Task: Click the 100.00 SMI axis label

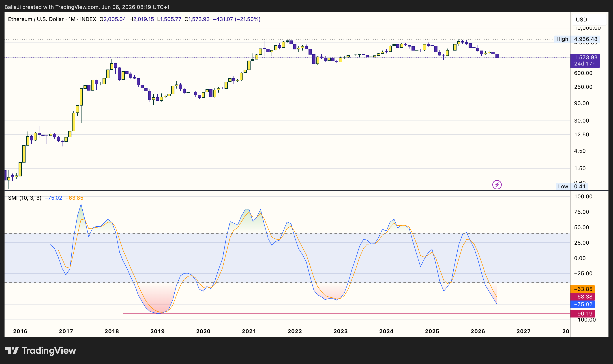Action: coord(583,197)
